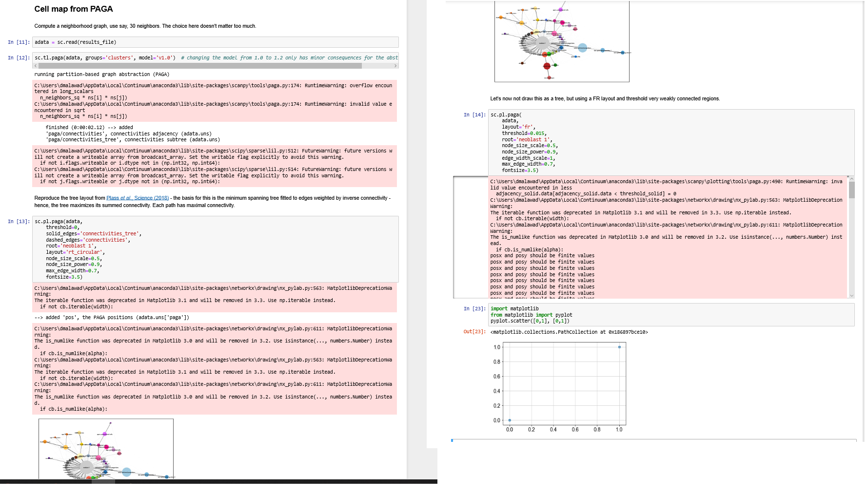This screenshot has height=494, width=868.
Task: Click the RuntimeWarning overflow output below In [12]
Action: 215,100
